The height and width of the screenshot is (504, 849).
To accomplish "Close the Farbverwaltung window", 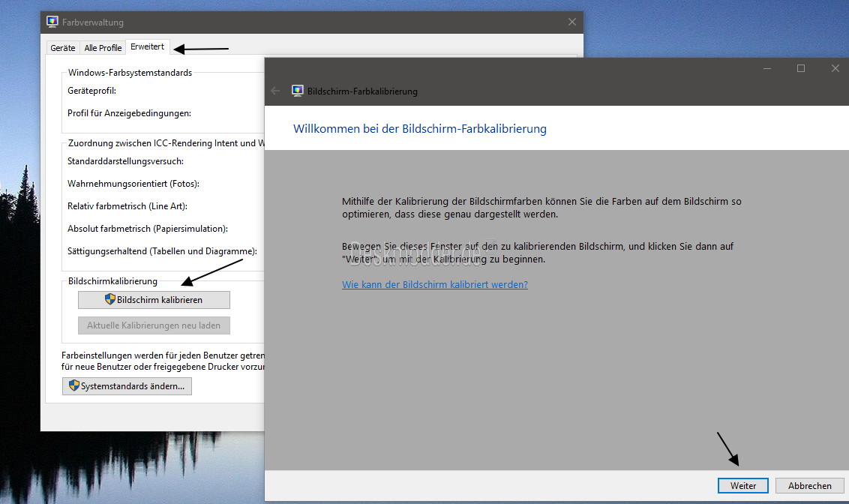I will (571, 22).
